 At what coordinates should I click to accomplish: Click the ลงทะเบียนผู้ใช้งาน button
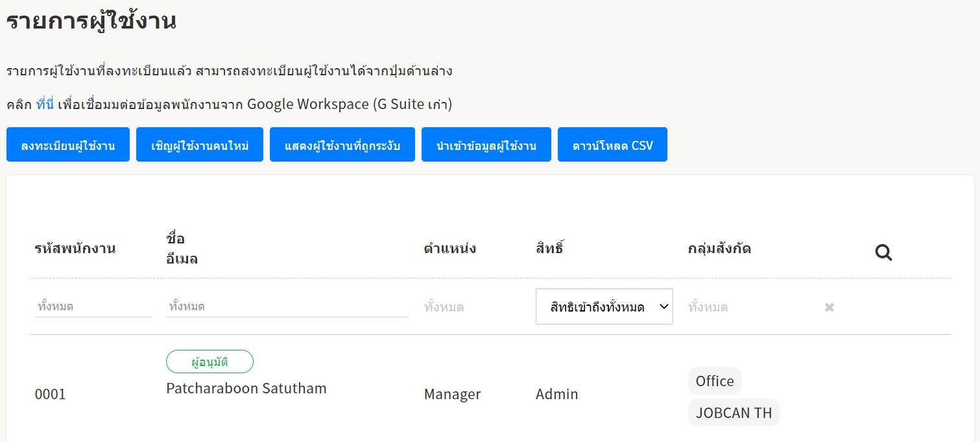pos(68,145)
